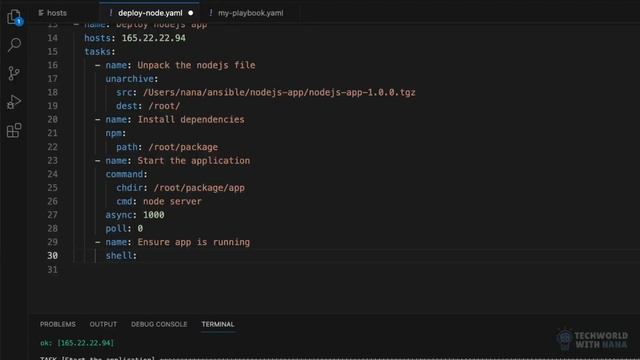Open the PROBLEMS panel tab
Image resolution: width=640 pixels, height=360 pixels.
(58, 324)
